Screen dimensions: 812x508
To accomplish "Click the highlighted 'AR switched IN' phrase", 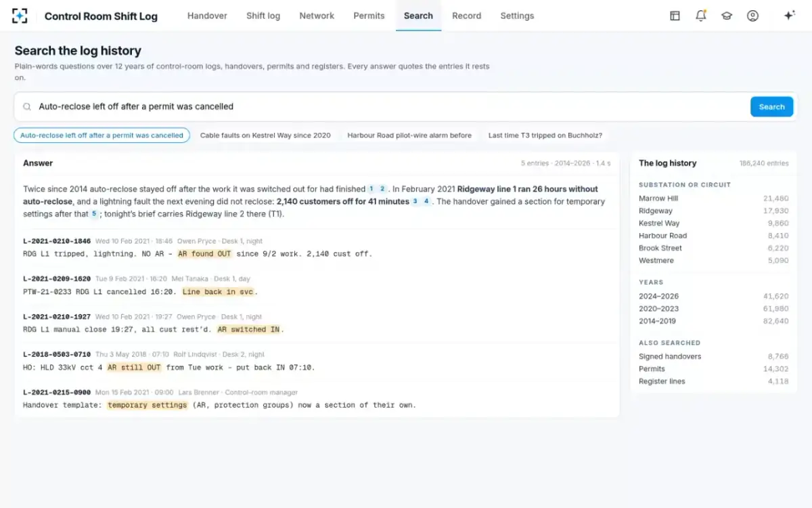I will 248,330.
